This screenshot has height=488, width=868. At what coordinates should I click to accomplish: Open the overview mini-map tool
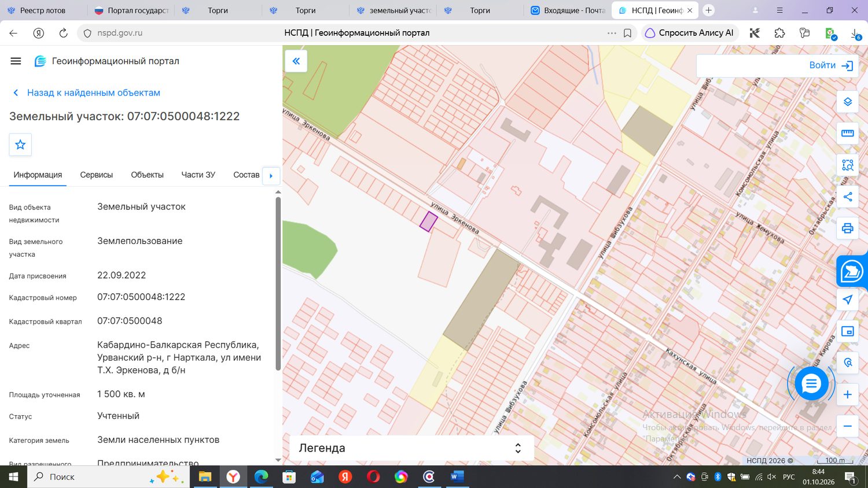tap(847, 331)
